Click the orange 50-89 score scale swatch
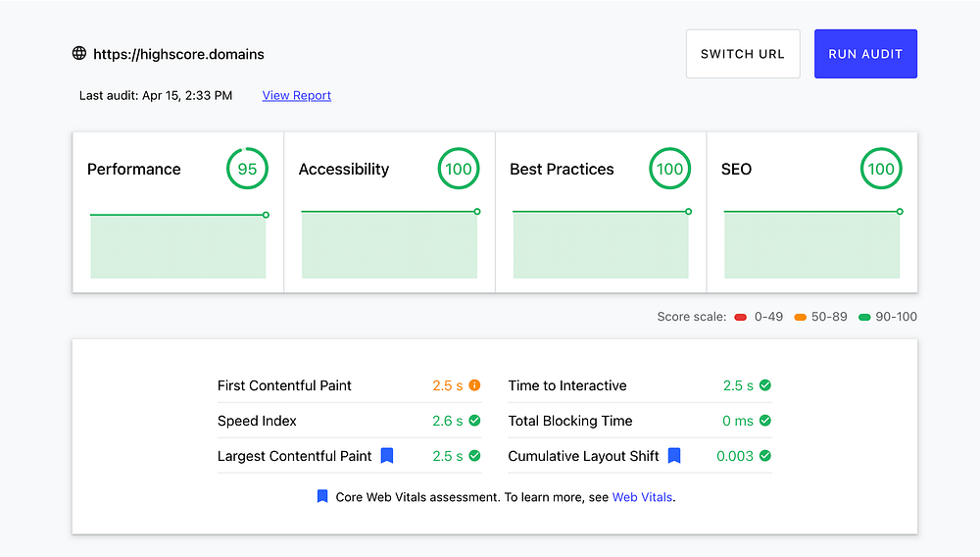980x557 pixels. click(x=801, y=317)
